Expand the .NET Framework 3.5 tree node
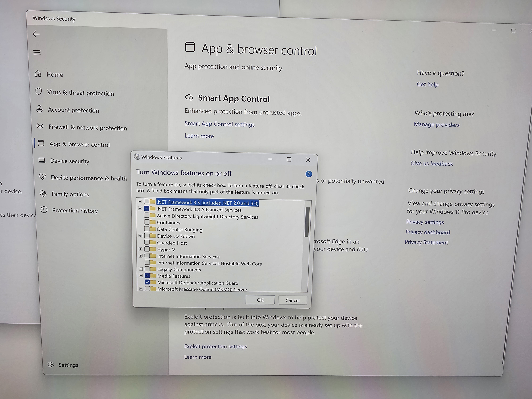The width and height of the screenshot is (532, 399). pos(140,201)
